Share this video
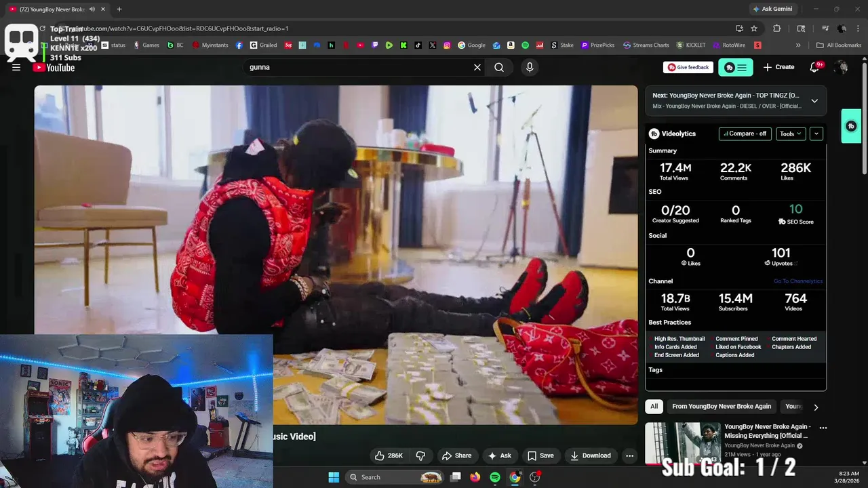 point(456,455)
